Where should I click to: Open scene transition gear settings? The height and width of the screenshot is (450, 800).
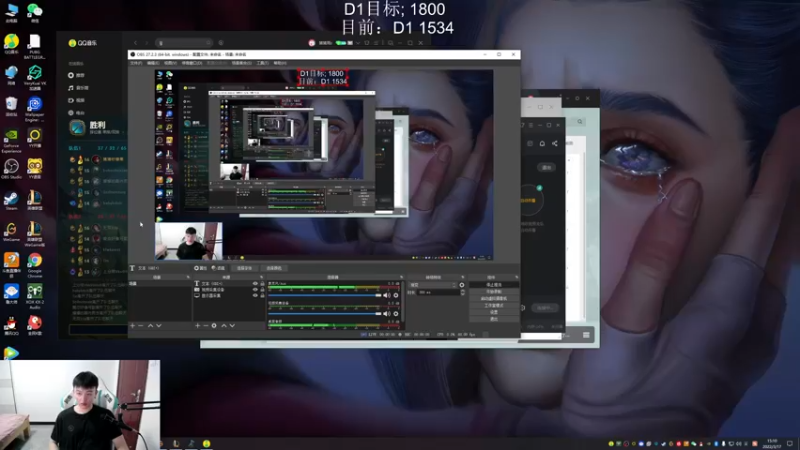[462, 285]
